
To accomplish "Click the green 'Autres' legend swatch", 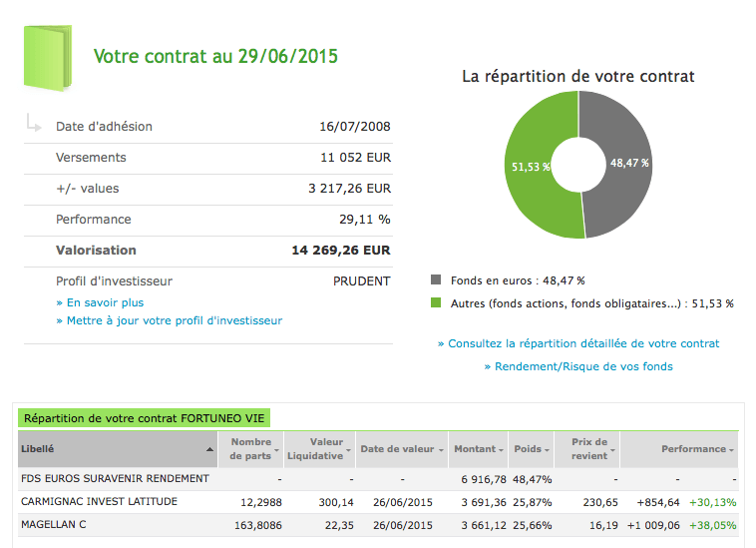I will (x=436, y=303).
